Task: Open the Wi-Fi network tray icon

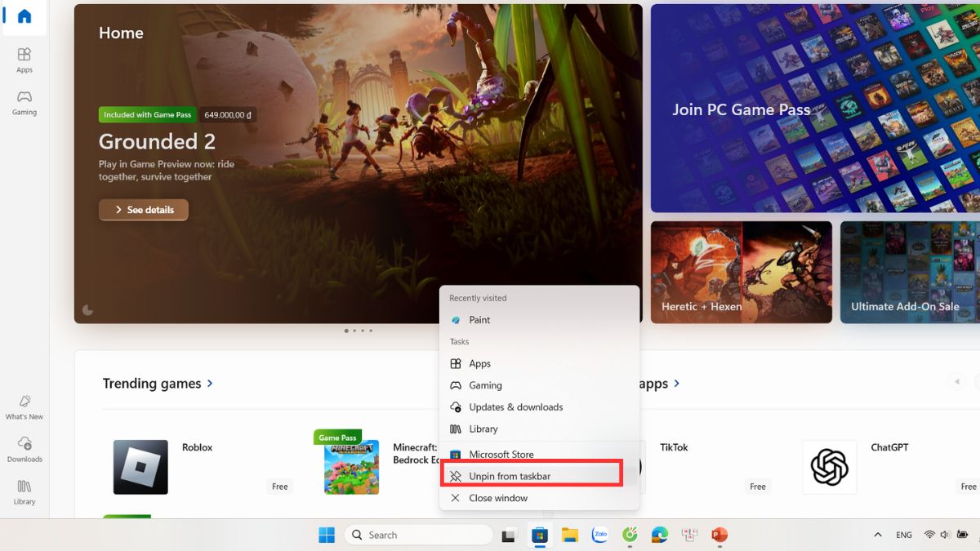Action: (x=929, y=535)
